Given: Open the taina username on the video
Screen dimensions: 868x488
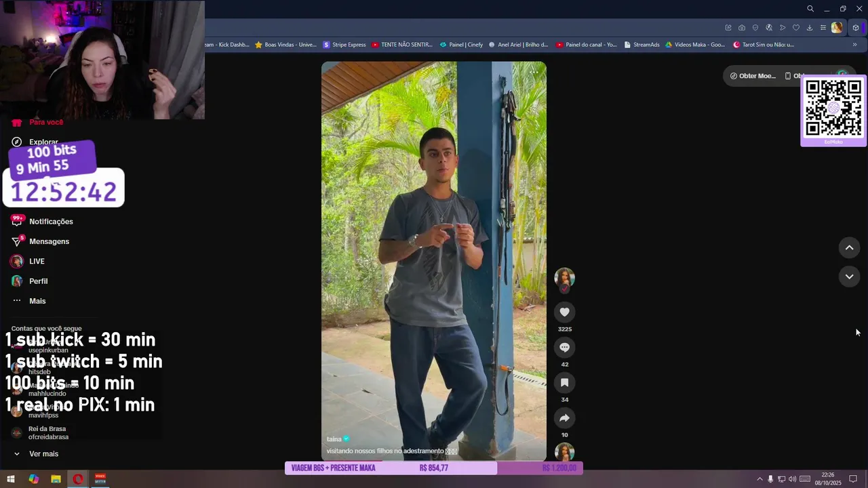Looking at the screenshot, I should point(334,439).
